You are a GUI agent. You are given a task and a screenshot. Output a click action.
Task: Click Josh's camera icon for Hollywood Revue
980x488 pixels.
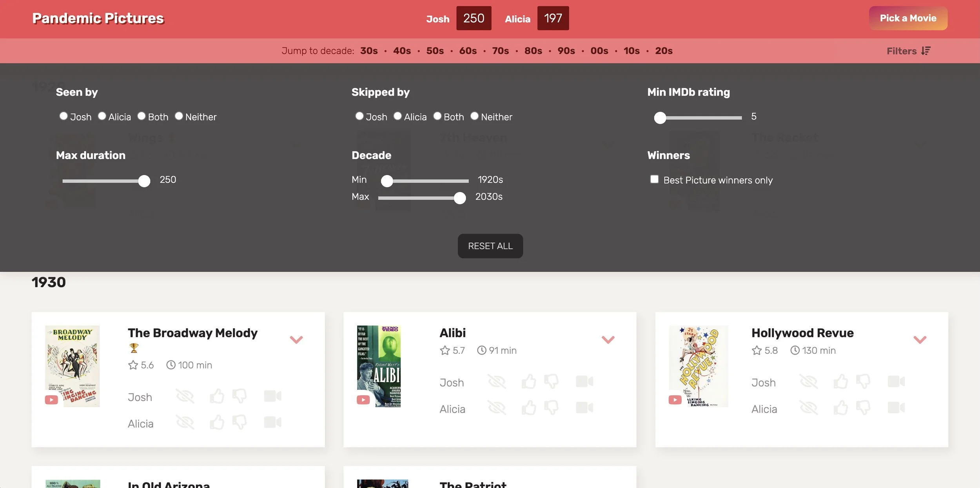(x=896, y=381)
